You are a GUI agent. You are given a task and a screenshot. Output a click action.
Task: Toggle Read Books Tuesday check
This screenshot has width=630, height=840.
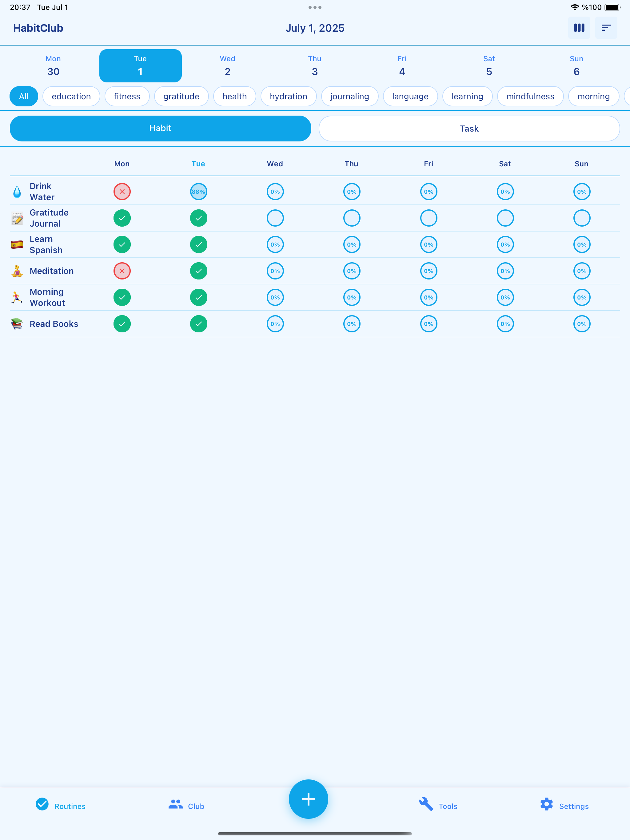coord(198,324)
